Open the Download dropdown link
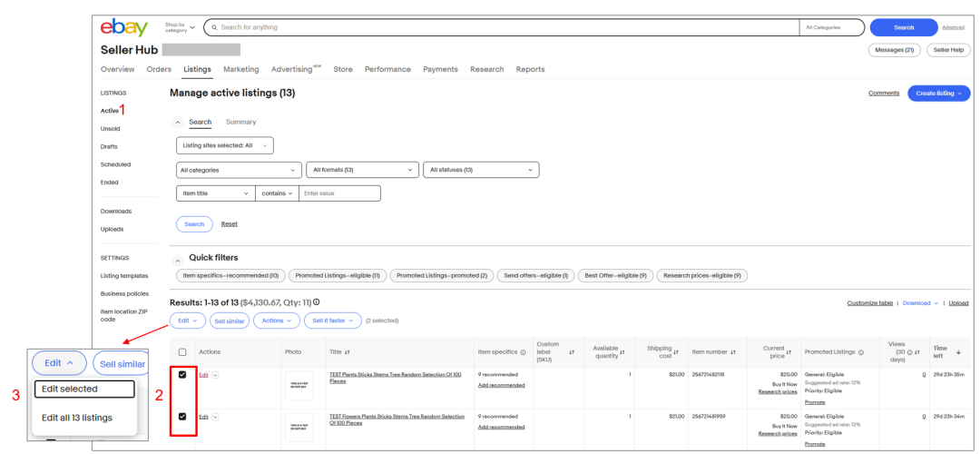 tap(920, 302)
